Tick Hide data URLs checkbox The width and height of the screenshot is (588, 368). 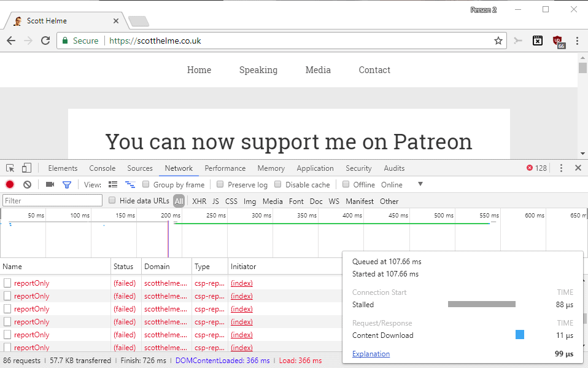[x=112, y=200]
